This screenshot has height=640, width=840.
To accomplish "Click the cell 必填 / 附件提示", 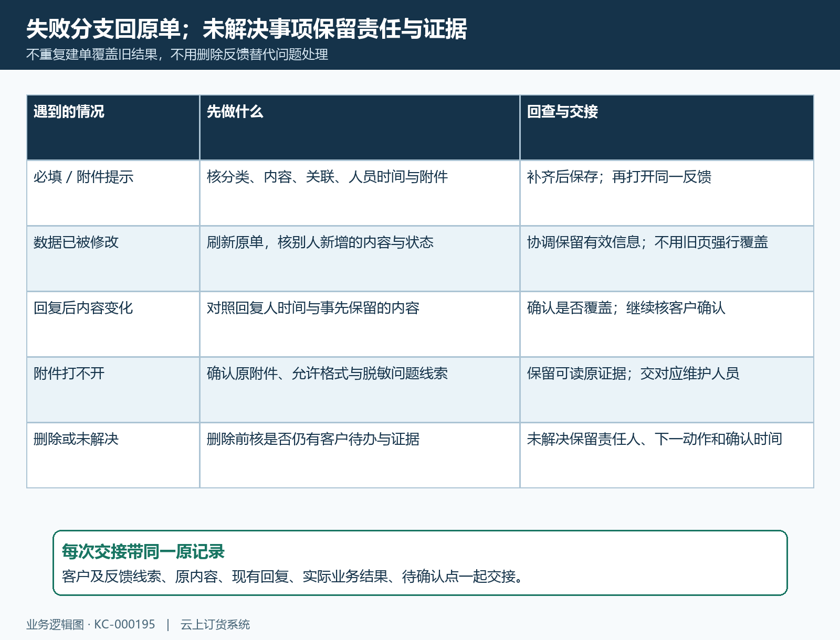I will (113, 193).
